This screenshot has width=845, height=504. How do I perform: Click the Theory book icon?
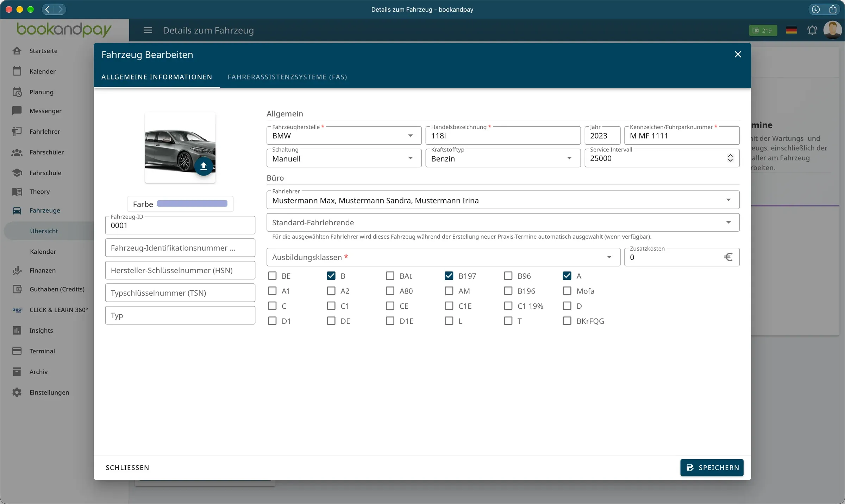[x=17, y=191]
